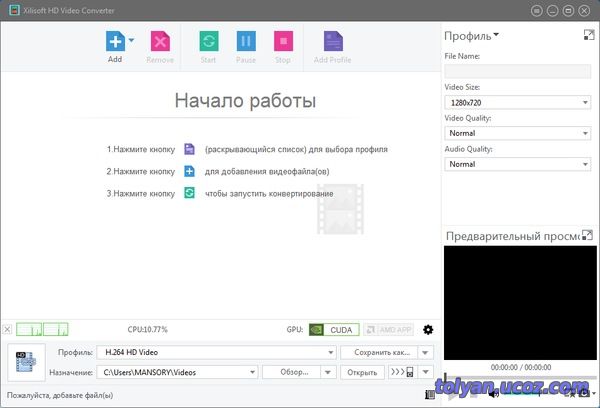Screen dimensions: 600x408
Task: Click the Начало работы heading
Action: (x=245, y=101)
